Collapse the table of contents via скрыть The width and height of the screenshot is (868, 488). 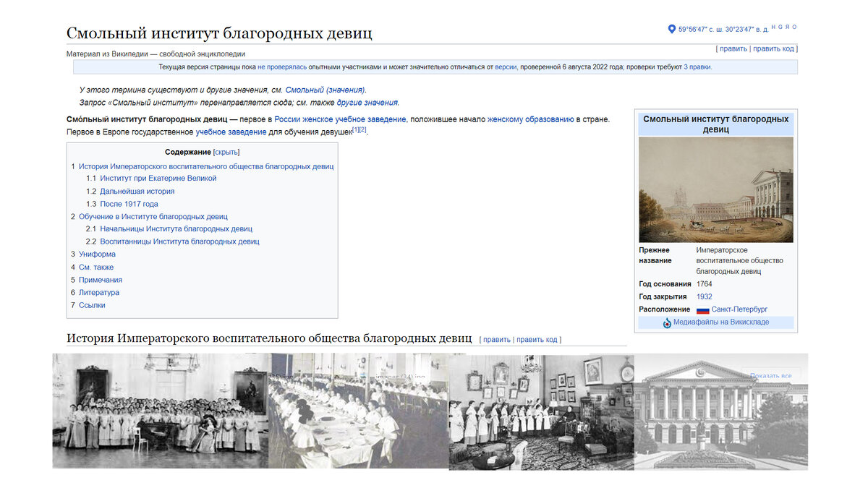point(226,152)
